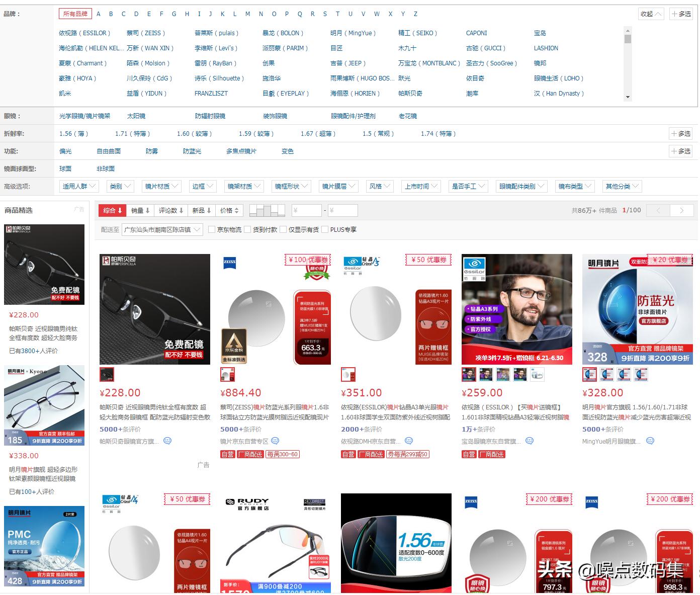Viewport: 700px width, 595px height.
Task: Select variant swatch under ¥228.00 frame
Action: coord(107,375)
